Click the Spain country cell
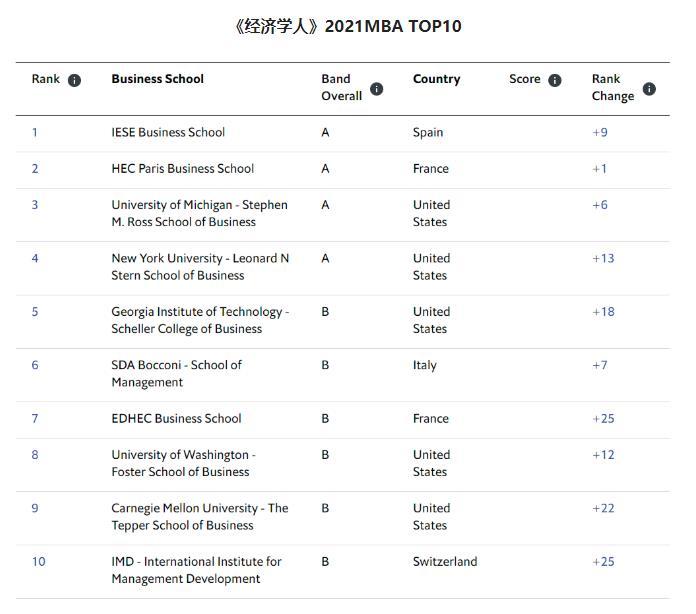This screenshot has height=614, width=696. (x=428, y=132)
